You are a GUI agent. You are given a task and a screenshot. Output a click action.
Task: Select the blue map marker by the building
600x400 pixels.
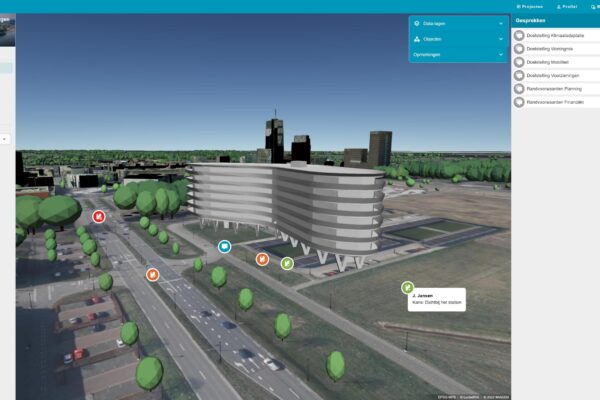click(224, 246)
